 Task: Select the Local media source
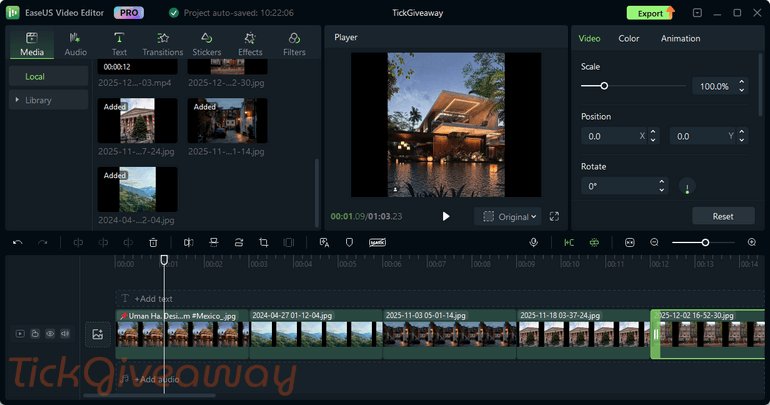(x=49, y=77)
